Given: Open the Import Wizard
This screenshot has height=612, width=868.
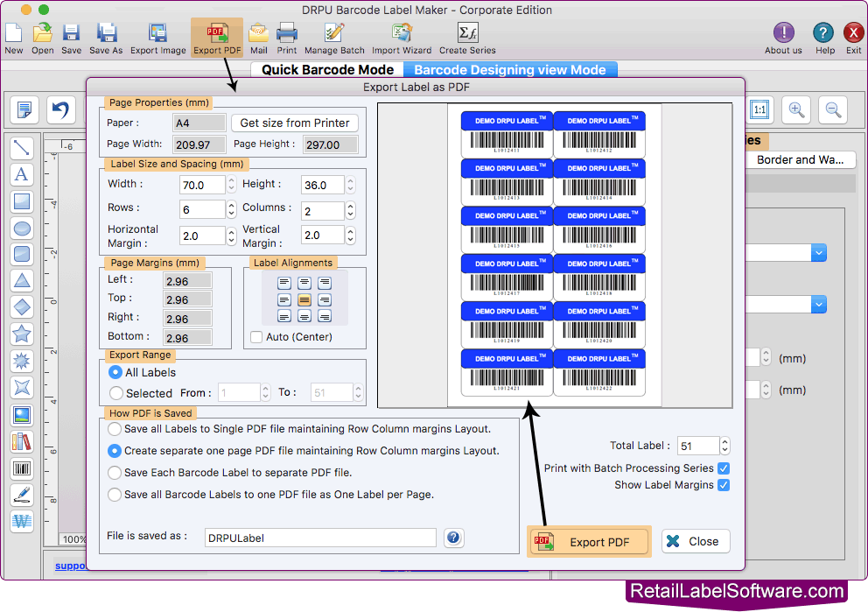Looking at the screenshot, I should pos(402,37).
